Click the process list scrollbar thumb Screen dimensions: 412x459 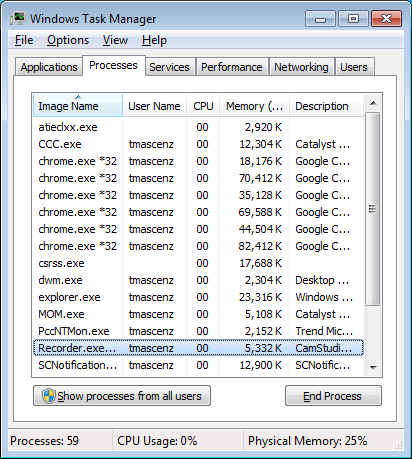point(373,209)
